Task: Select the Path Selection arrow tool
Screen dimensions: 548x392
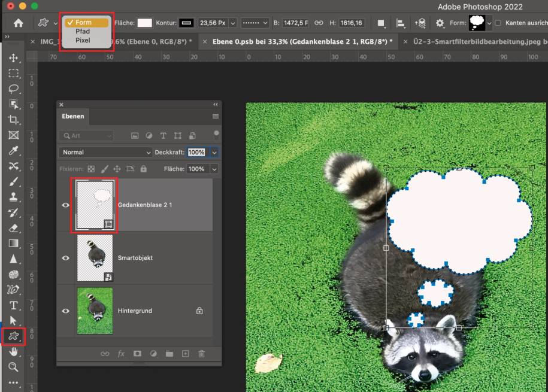Action: 13,320
